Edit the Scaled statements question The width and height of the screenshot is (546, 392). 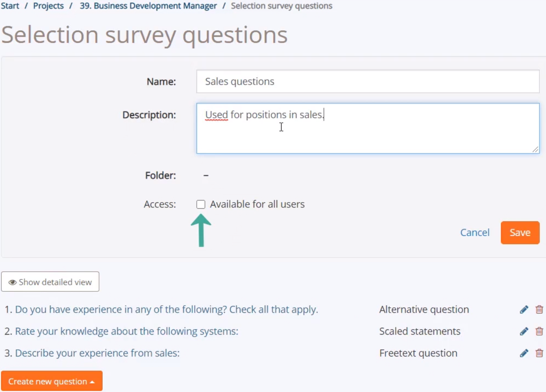524,331
